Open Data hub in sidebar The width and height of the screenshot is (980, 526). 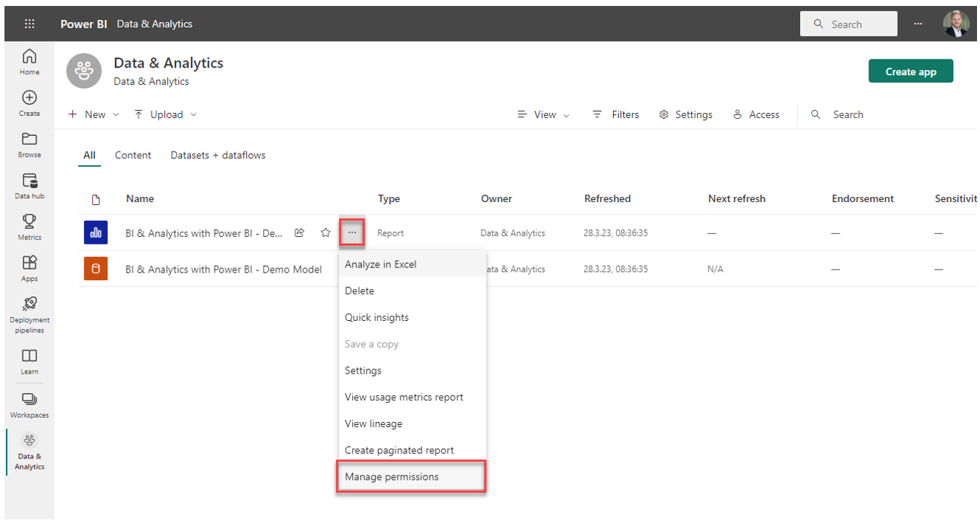click(30, 186)
